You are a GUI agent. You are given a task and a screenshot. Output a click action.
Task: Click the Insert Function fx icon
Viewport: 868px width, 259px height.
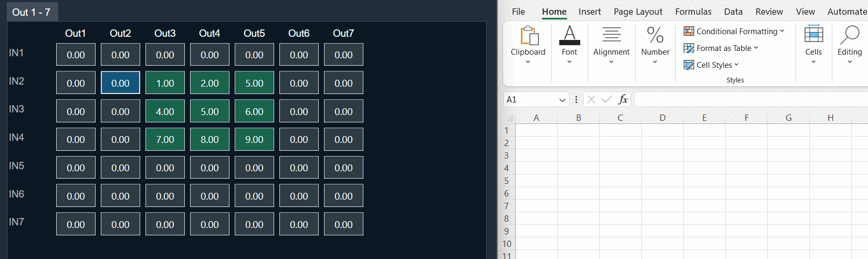623,99
